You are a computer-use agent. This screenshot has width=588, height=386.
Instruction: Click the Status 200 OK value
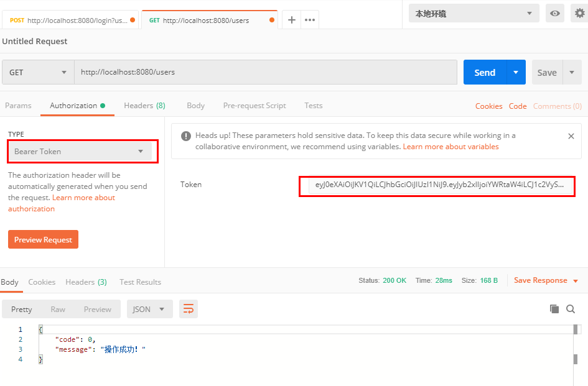(394, 280)
